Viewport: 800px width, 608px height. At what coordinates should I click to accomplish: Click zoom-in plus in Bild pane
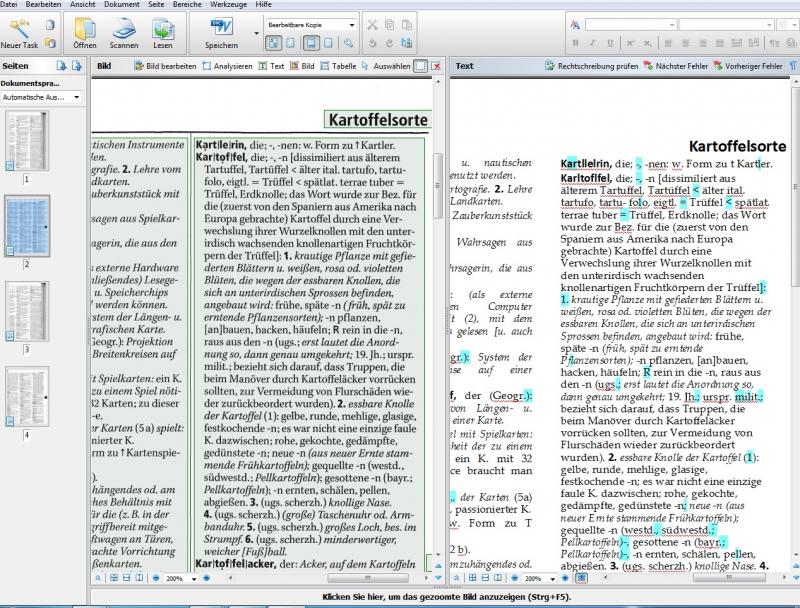click(206, 578)
